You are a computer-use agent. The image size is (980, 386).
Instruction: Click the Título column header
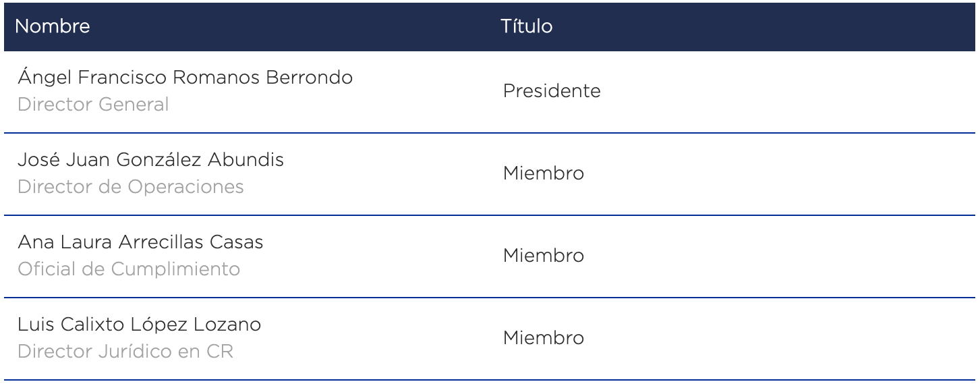(526, 28)
